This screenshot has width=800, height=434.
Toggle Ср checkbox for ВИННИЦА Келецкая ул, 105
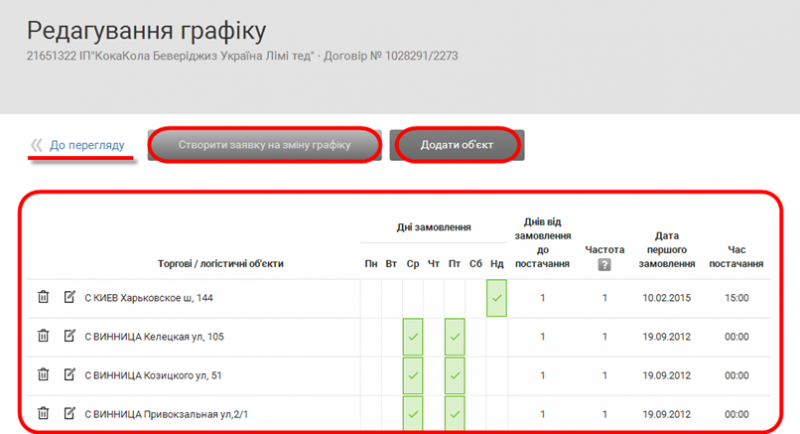[x=413, y=337]
